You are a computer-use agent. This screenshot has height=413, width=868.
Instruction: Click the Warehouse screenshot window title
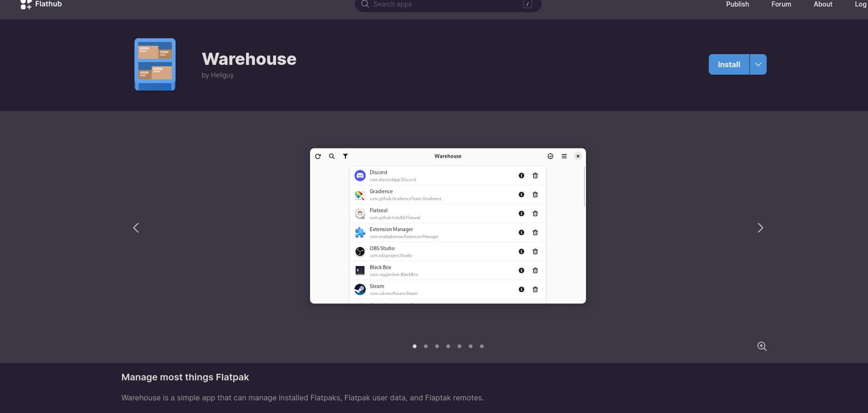(448, 156)
